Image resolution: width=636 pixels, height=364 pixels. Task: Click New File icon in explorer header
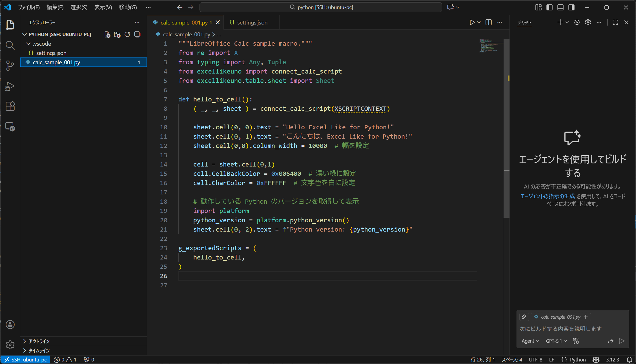(107, 34)
